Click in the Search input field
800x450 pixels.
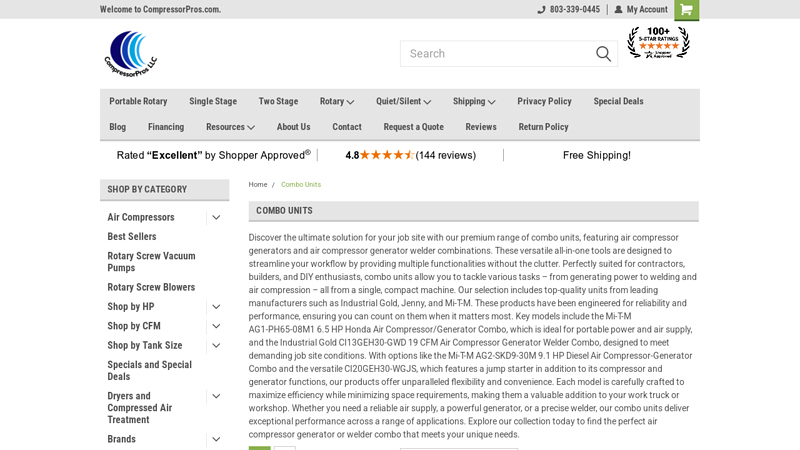pyautogui.click(x=495, y=54)
